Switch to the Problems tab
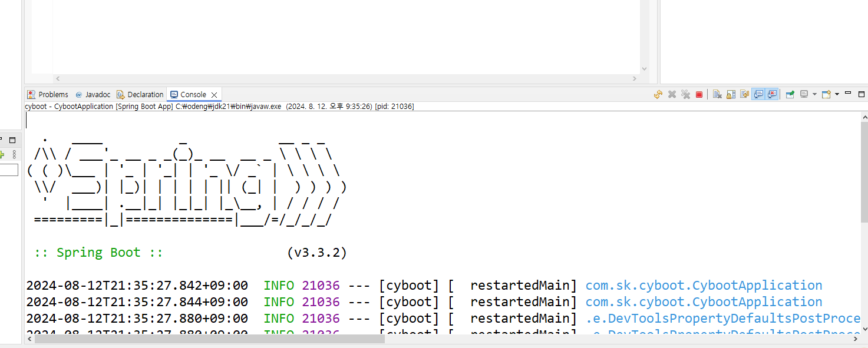This screenshot has height=348, width=868. pos(48,94)
